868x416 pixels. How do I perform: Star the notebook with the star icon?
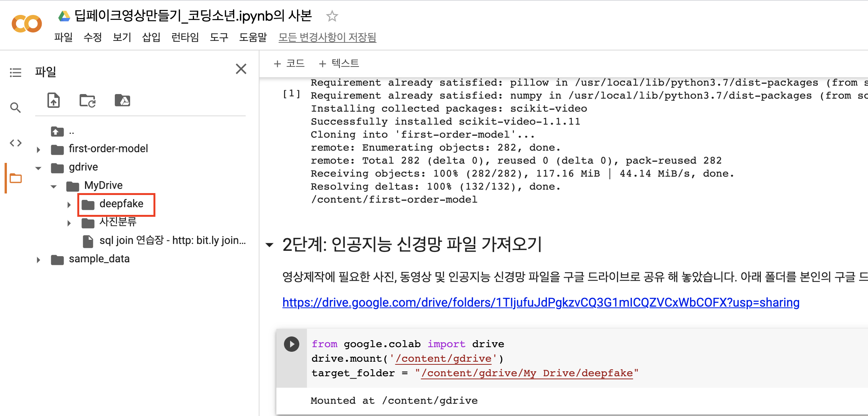click(x=332, y=16)
